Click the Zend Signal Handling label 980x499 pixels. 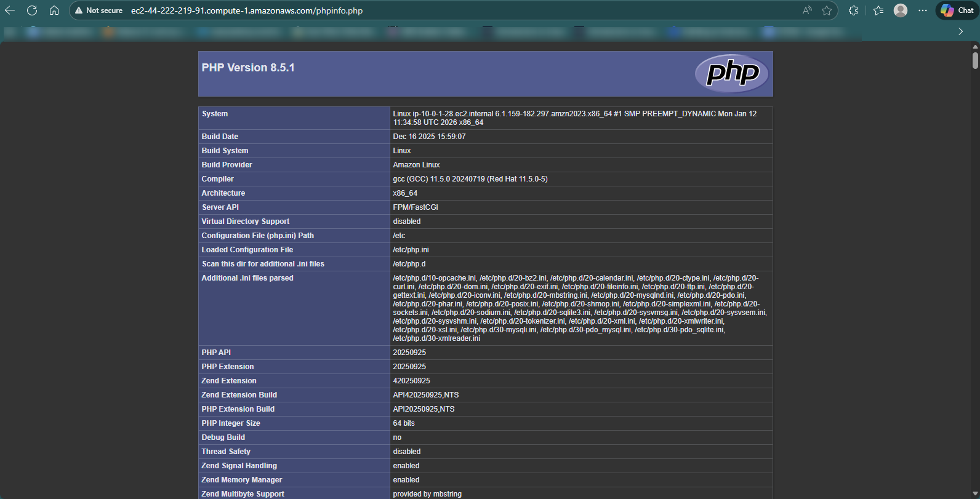239,466
